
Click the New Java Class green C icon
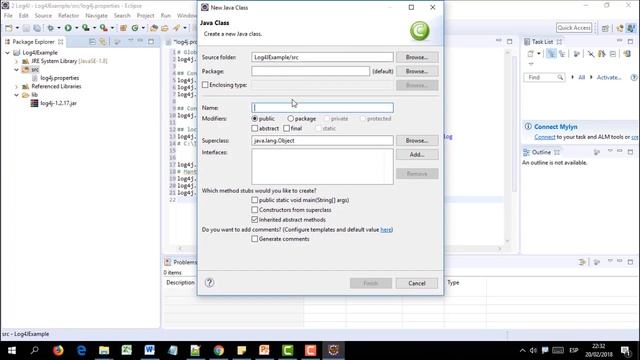coord(135,28)
